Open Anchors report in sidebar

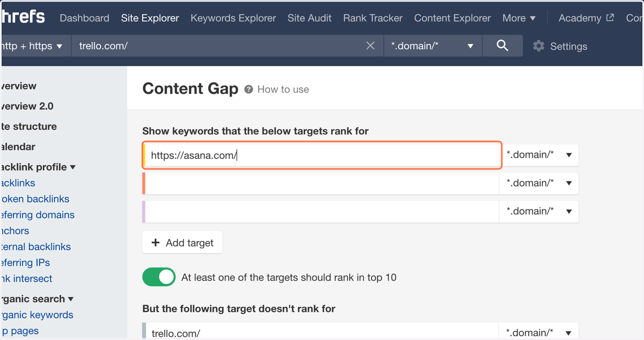(x=16, y=231)
